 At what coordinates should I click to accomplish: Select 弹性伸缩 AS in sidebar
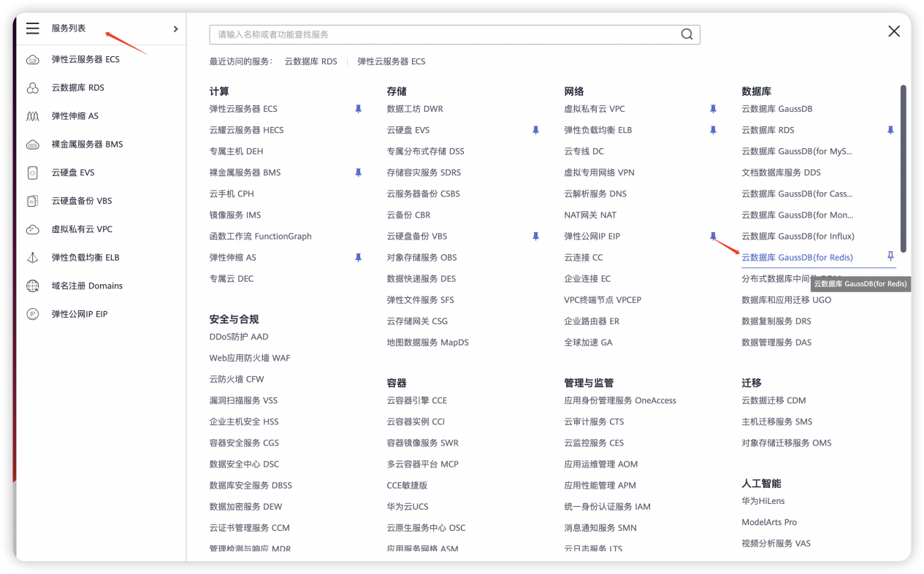(x=75, y=116)
